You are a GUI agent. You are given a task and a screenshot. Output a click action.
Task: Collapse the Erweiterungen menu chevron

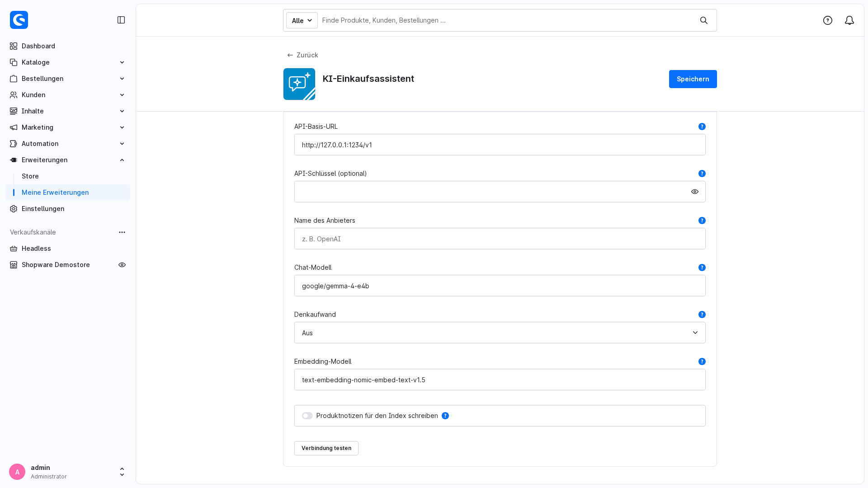click(122, 160)
